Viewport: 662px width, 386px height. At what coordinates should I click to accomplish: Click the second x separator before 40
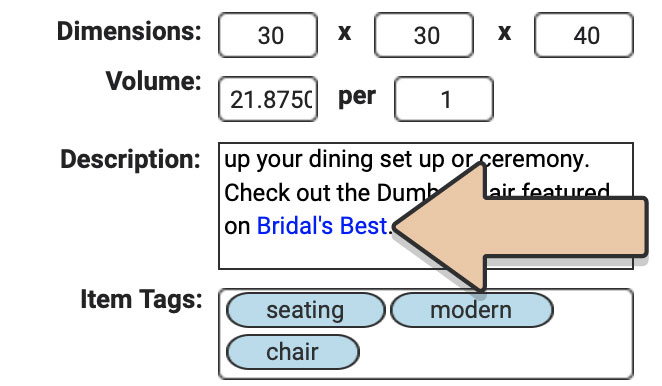(505, 33)
